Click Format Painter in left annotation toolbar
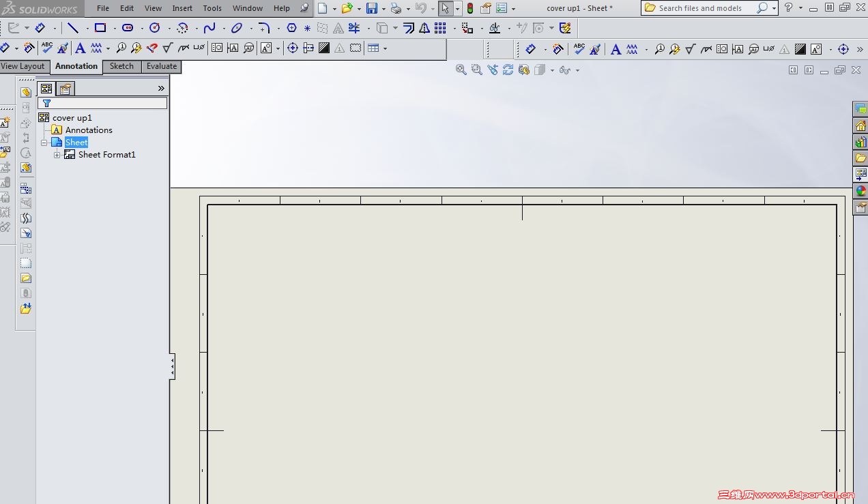Screen dimensions: 868x504 [x=63, y=48]
